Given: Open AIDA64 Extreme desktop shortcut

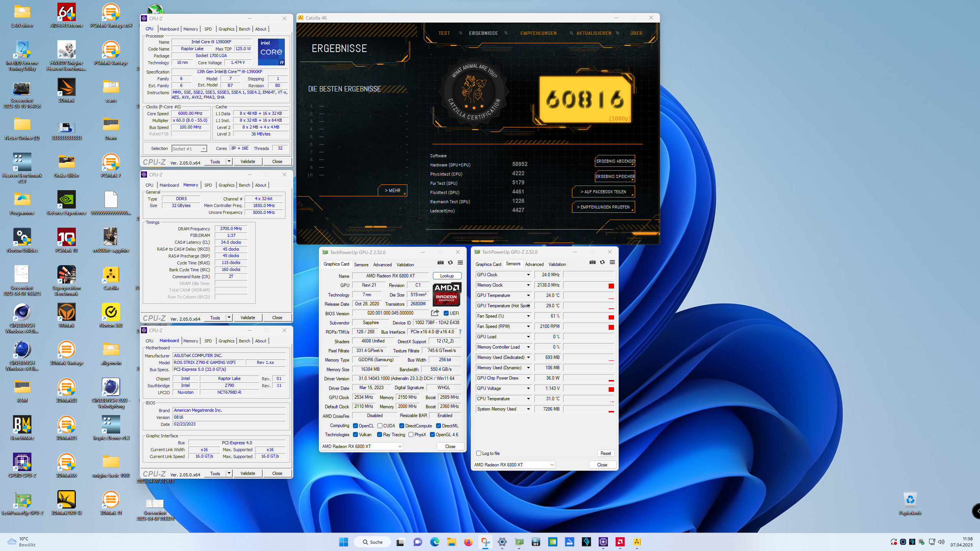Looking at the screenshot, I should pyautogui.click(x=66, y=16).
